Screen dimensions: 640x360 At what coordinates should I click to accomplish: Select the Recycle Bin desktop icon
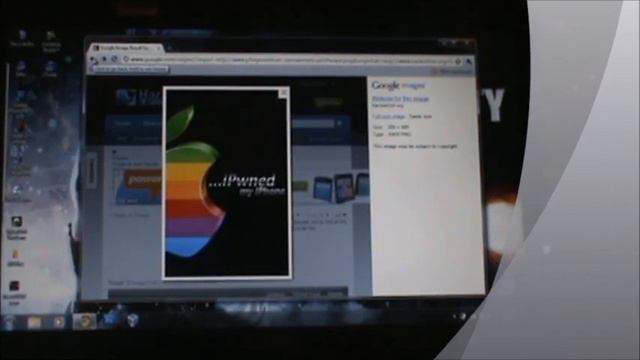click(x=22, y=39)
